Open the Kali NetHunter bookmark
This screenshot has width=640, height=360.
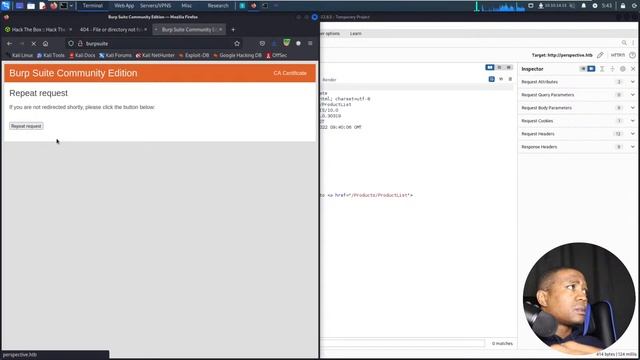coord(155,55)
